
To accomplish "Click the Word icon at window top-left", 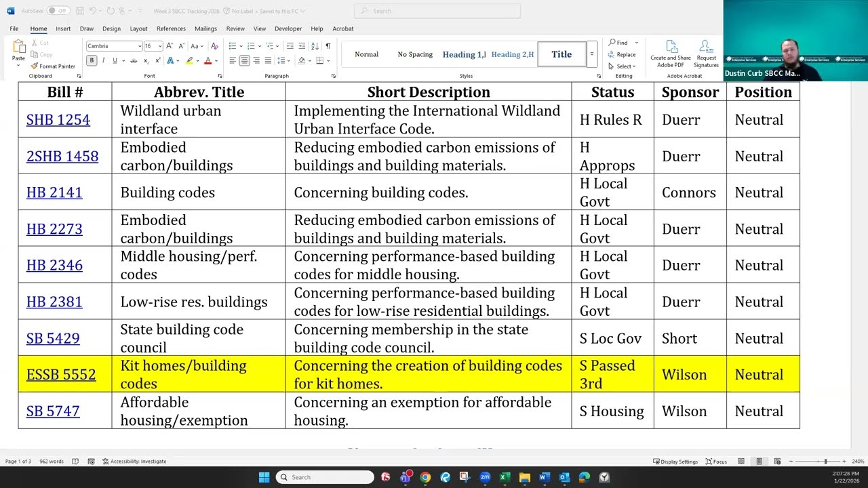I will 11,11.
